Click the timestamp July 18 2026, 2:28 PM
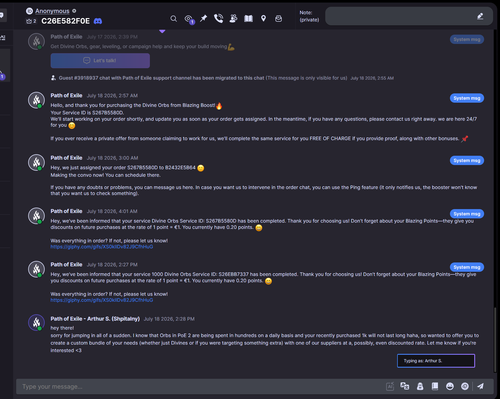 169,319
